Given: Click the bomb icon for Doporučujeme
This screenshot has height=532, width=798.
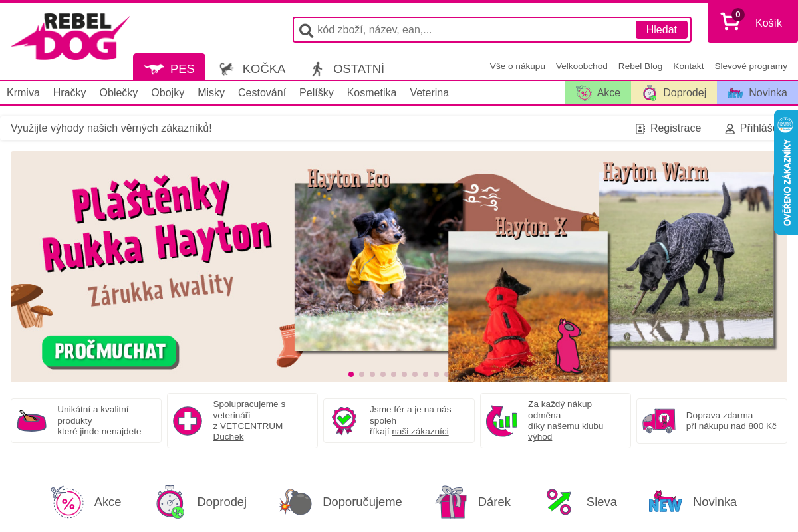Looking at the screenshot, I should tap(295, 502).
